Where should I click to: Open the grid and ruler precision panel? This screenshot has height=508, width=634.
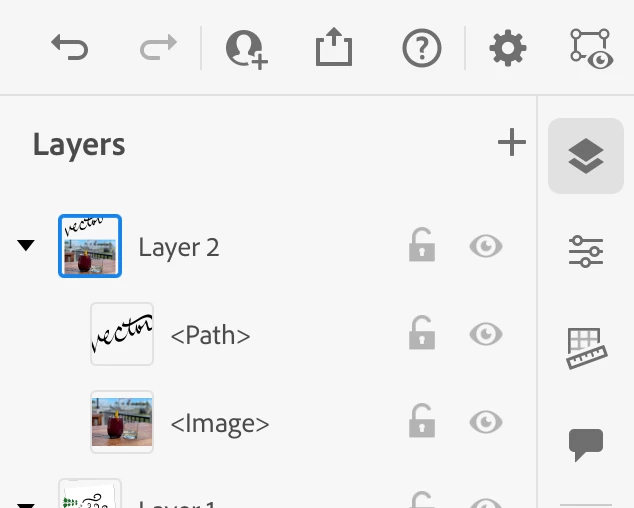coord(587,348)
